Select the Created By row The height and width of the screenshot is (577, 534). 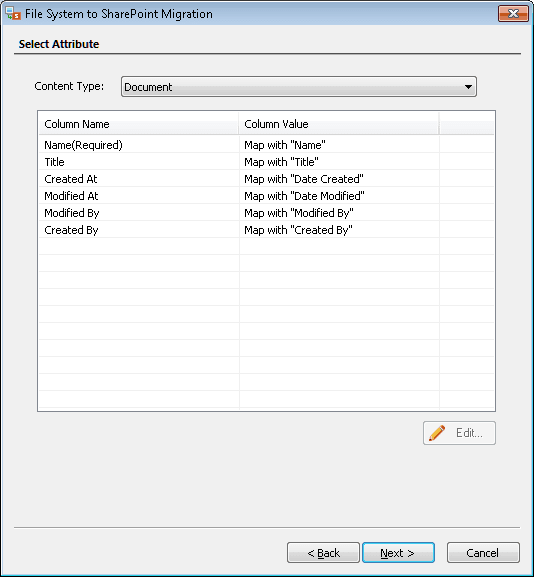266,230
